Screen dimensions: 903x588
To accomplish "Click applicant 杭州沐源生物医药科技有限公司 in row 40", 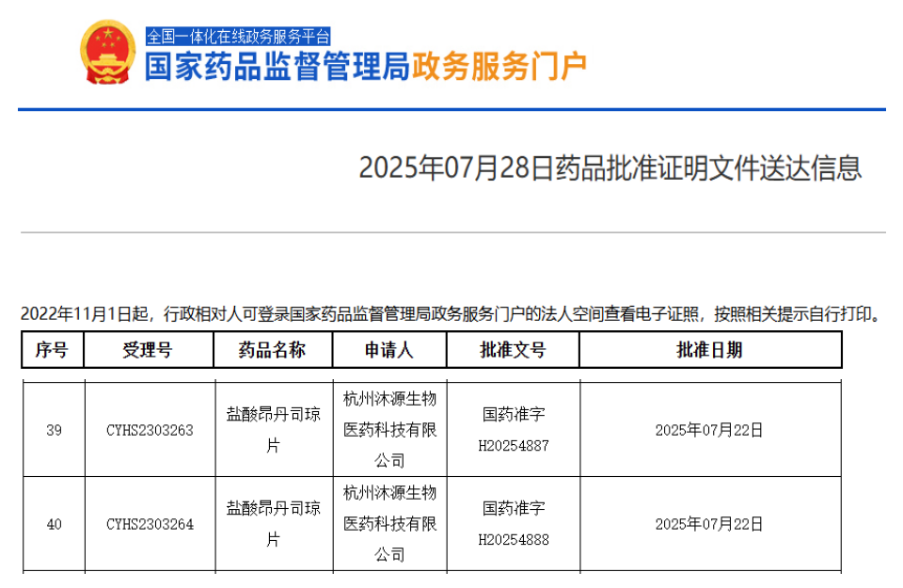I will [x=389, y=523].
